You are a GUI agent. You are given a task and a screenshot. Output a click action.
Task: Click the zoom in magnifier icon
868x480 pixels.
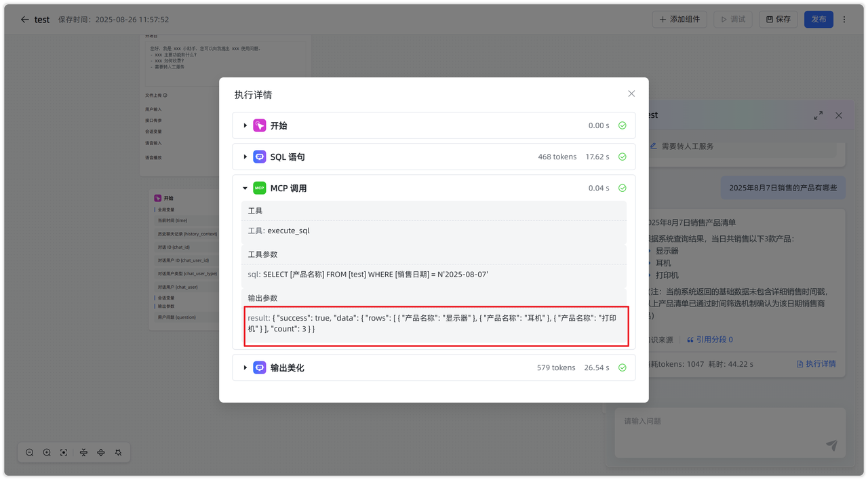(x=47, y=452)
